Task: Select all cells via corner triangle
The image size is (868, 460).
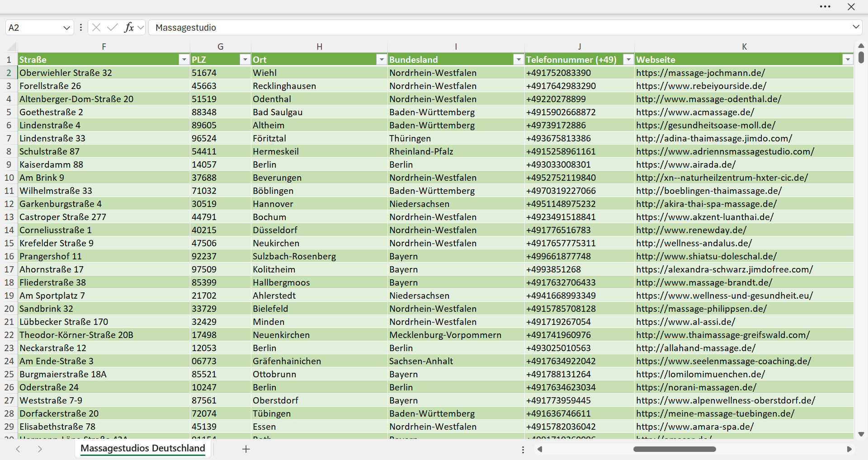Action: click(12, 47)
